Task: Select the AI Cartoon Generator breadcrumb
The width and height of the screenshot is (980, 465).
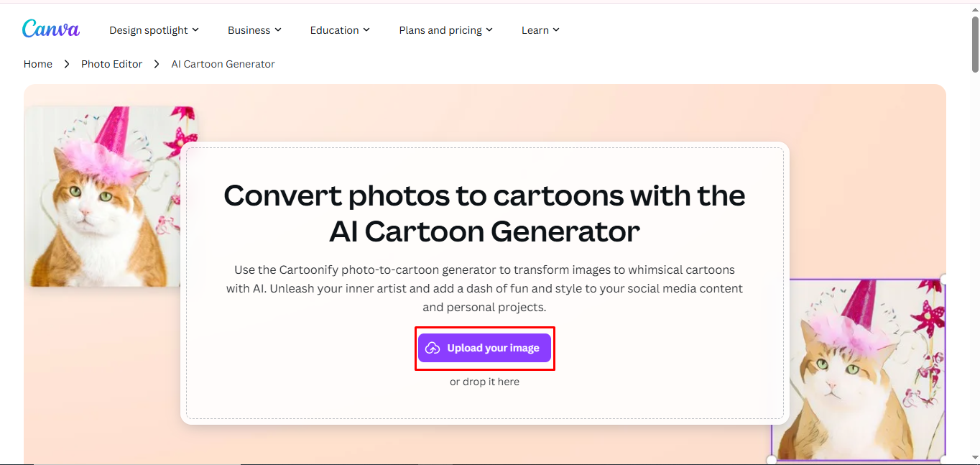Action: tap(223, 64)
